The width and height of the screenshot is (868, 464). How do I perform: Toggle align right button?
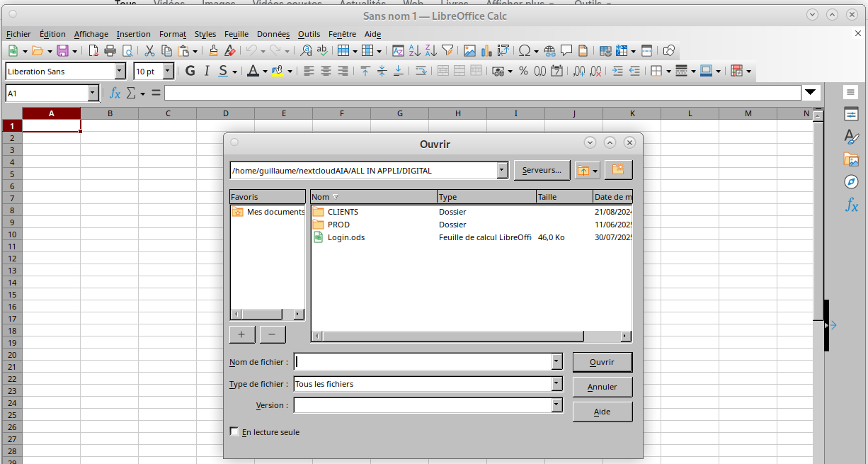[343, 71]
